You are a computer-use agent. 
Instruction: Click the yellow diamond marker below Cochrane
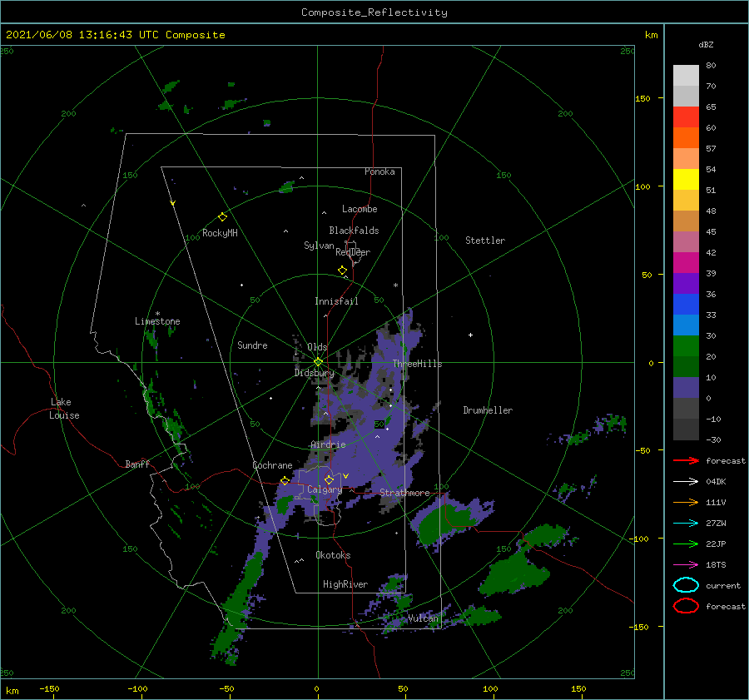tap(285, 481)
